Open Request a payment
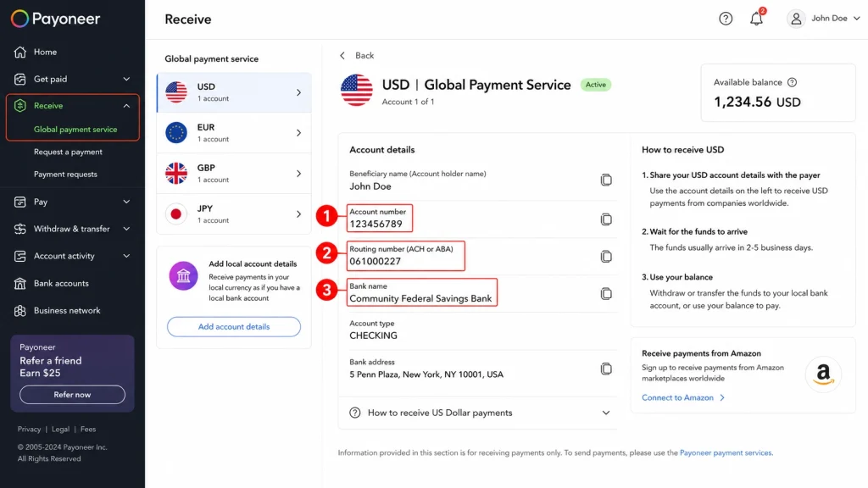 68,152
